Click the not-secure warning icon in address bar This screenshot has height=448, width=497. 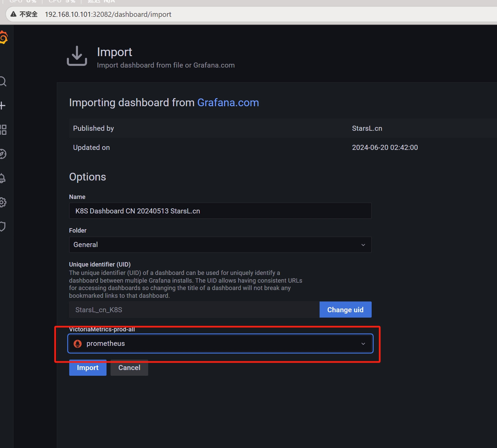pyautogui.click(x=13, y=14)
